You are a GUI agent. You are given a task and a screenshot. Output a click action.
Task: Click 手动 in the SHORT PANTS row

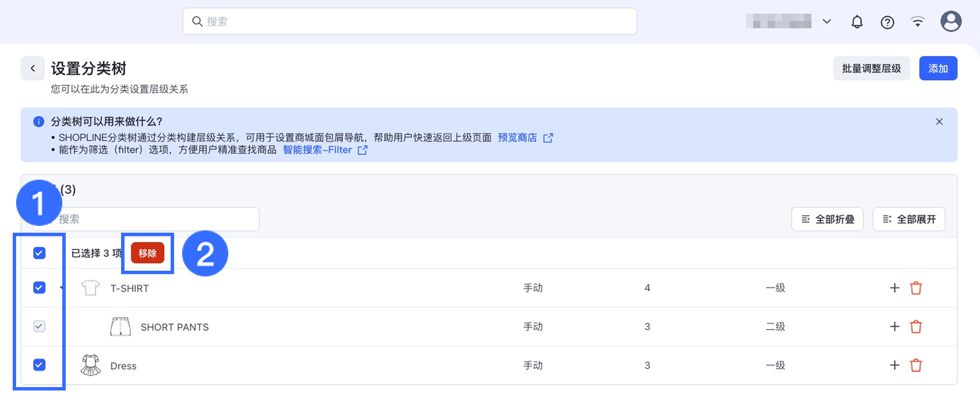point(533,327)
